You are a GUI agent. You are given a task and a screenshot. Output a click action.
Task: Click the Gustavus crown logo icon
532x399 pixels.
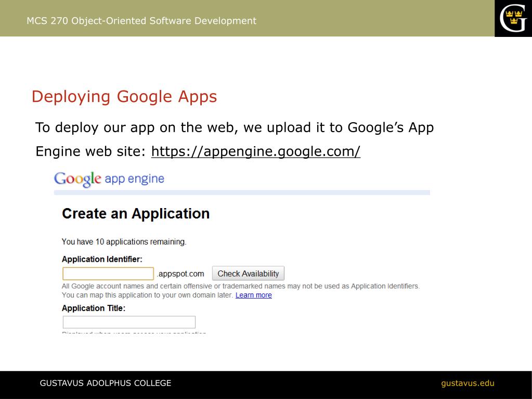(513, 18)
